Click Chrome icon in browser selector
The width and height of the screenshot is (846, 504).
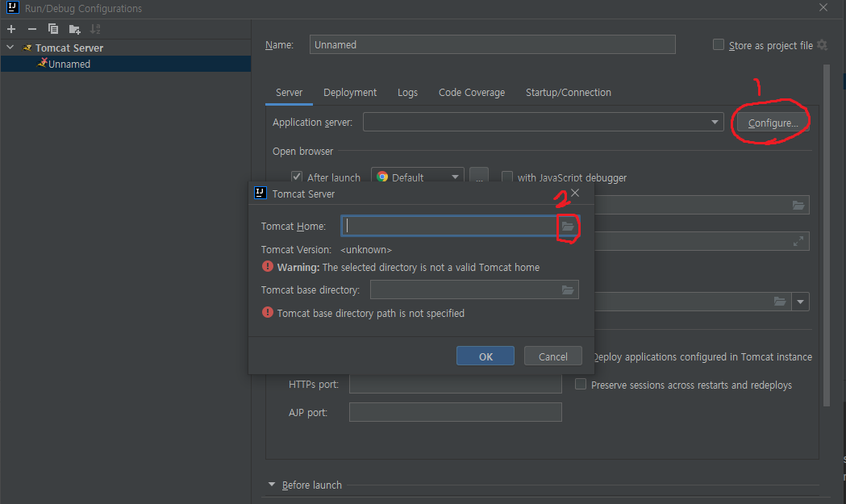point(382,177)
